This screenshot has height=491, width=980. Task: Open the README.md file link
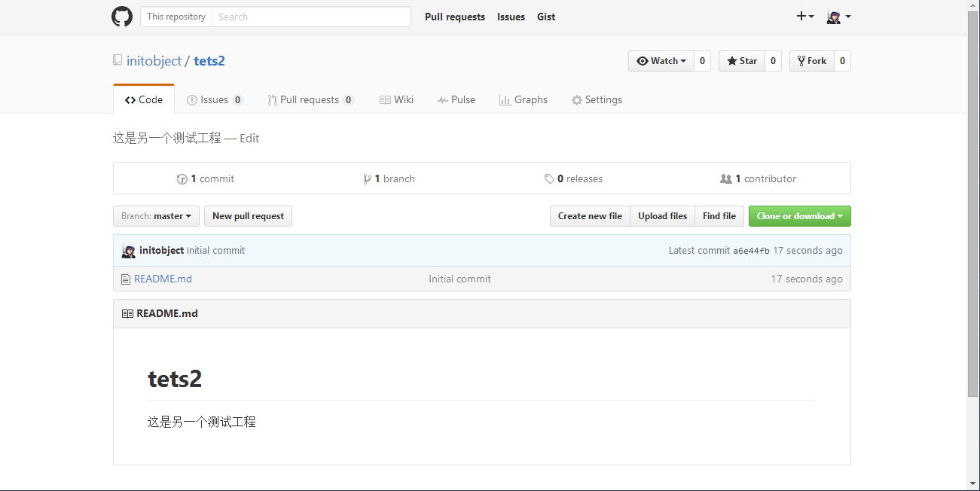(163, 279)
